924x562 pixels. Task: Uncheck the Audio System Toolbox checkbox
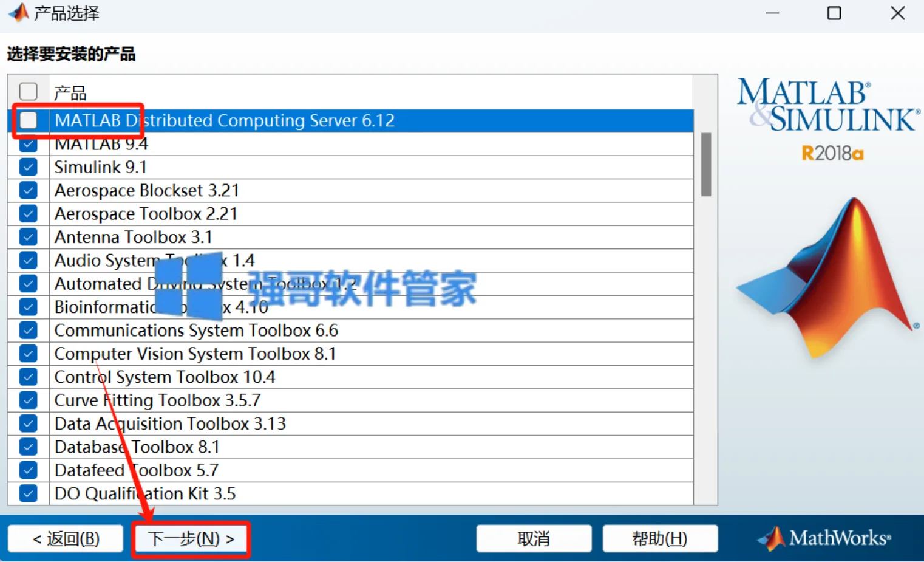(29, 260)
